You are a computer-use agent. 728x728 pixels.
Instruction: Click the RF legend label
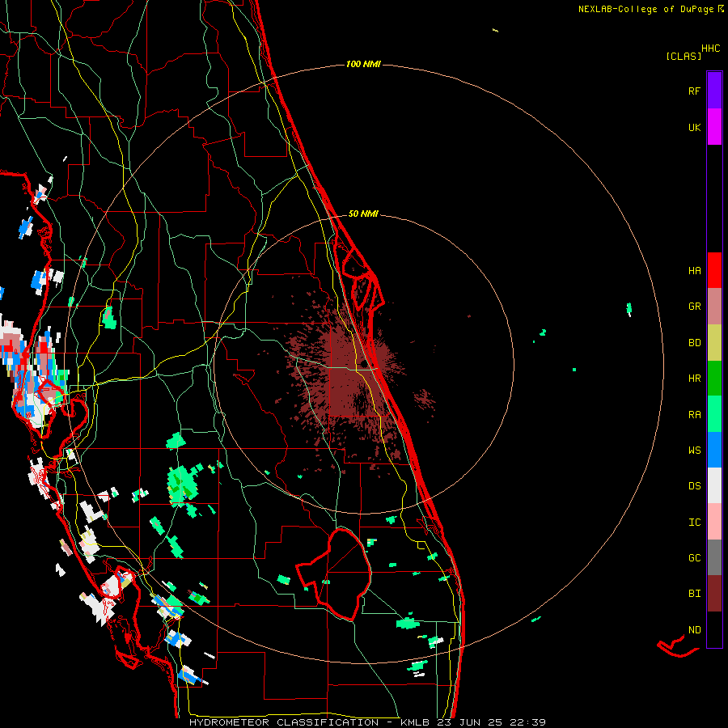coord(694,91)
